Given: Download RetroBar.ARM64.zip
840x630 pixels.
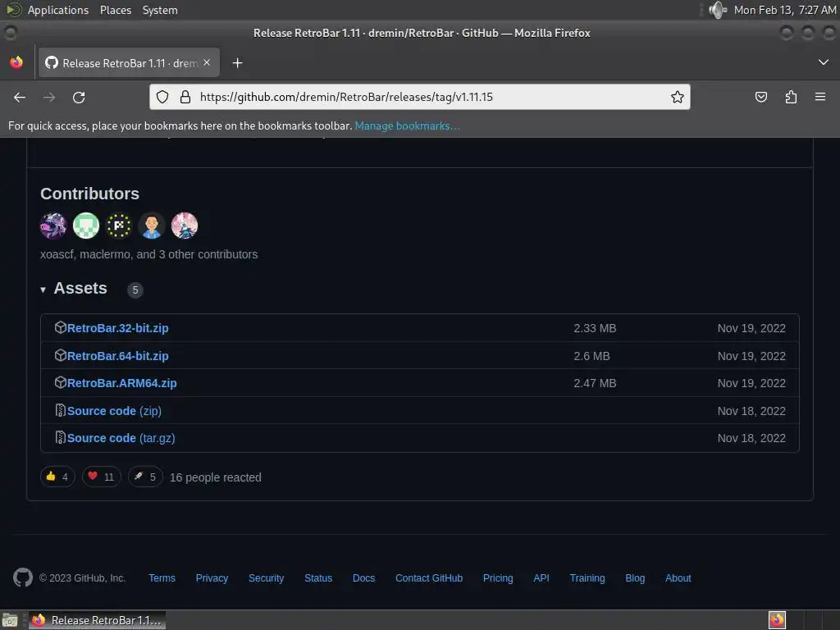Looking at the screenshot, I should coord(121,384).
